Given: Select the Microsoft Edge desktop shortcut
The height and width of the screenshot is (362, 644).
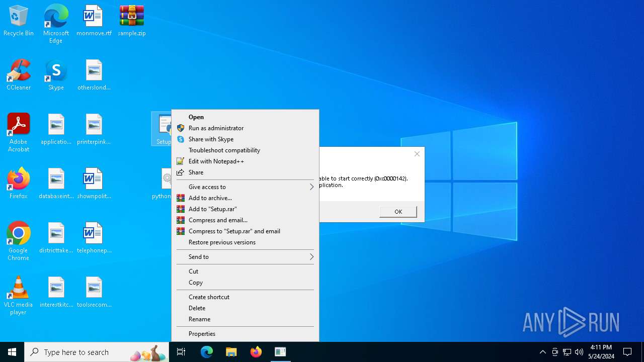Looking at the screenshot, I should 56,24.
